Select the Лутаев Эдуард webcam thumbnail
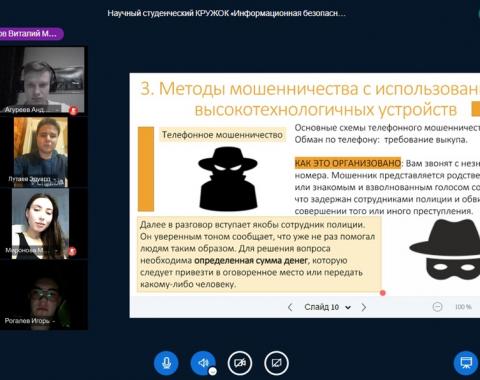480x380 pixels. pos(40,152)
